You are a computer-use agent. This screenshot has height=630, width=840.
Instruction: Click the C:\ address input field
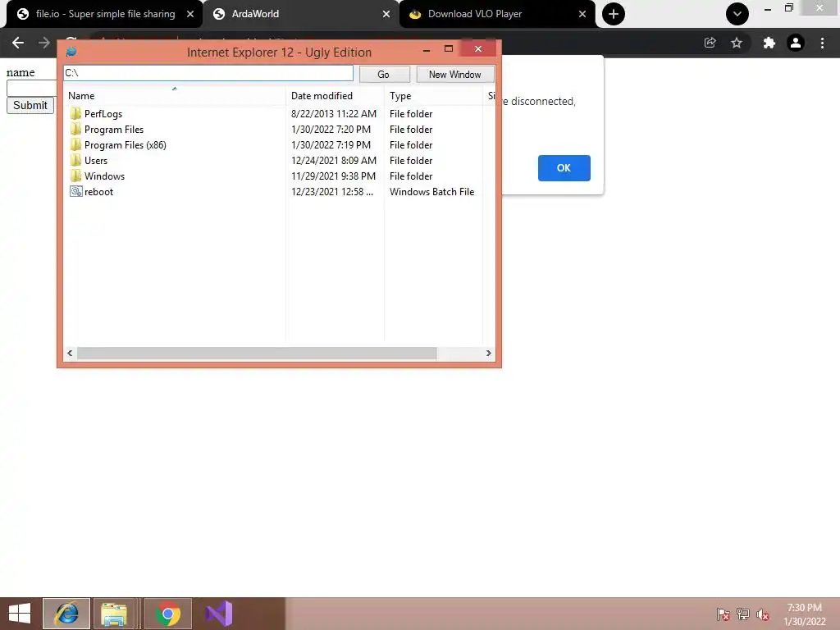[x=208, y=73]
